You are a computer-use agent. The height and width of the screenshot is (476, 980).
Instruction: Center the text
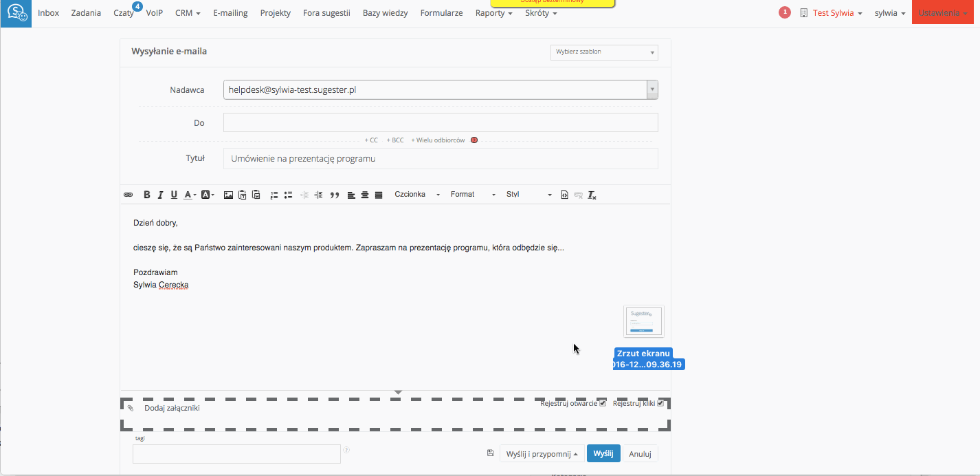[x=365, y=195]
